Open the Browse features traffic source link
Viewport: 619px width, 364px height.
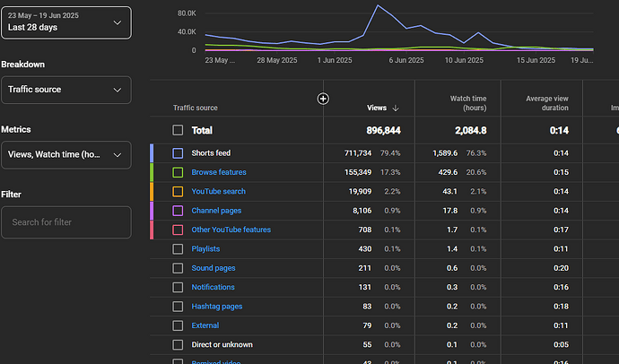click(x=219, y=172)
